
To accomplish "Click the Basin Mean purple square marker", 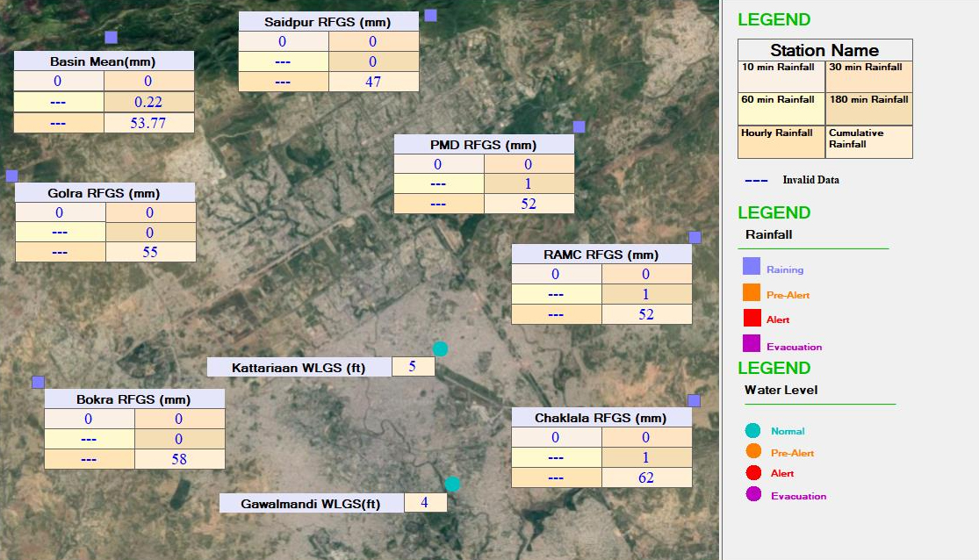I will click(x=111, y=37).
